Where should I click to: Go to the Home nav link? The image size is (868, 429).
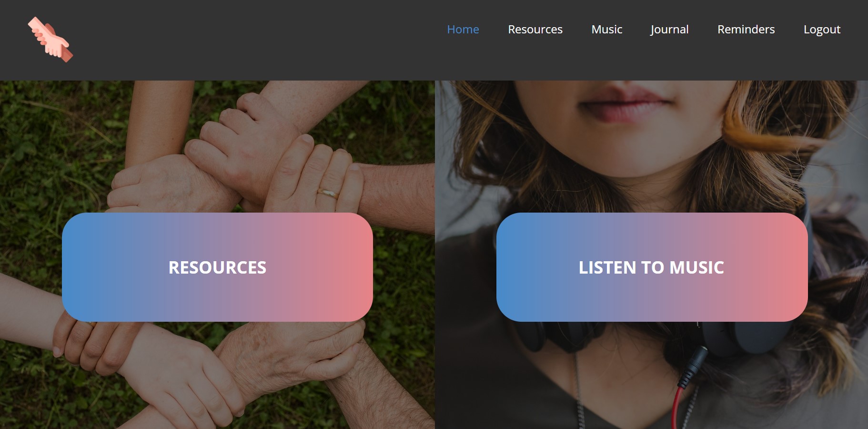tap(463, 30)
